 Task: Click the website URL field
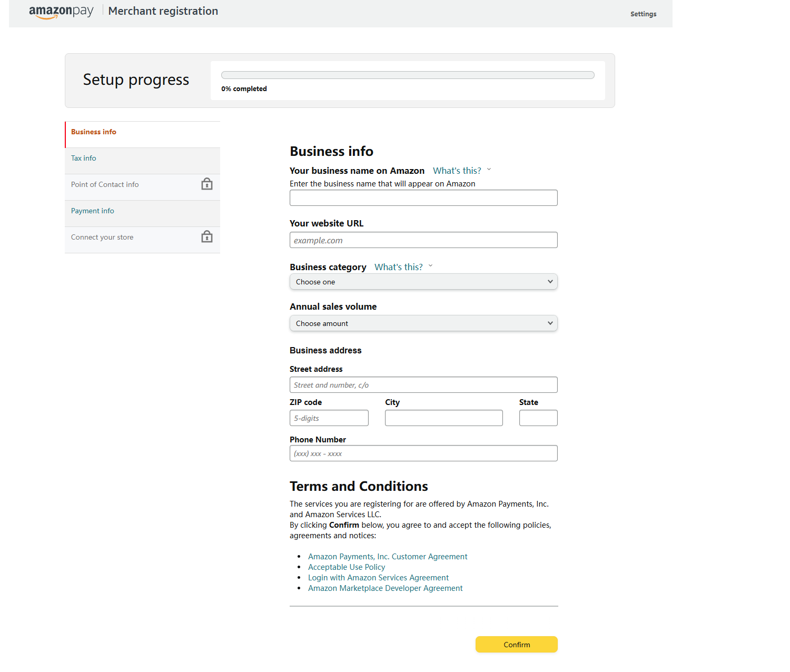[x=423, y=240]
